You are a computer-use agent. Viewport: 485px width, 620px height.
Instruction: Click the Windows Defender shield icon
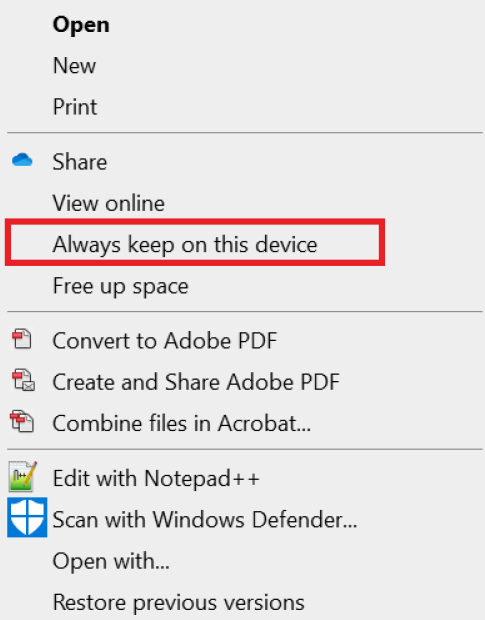27,518
